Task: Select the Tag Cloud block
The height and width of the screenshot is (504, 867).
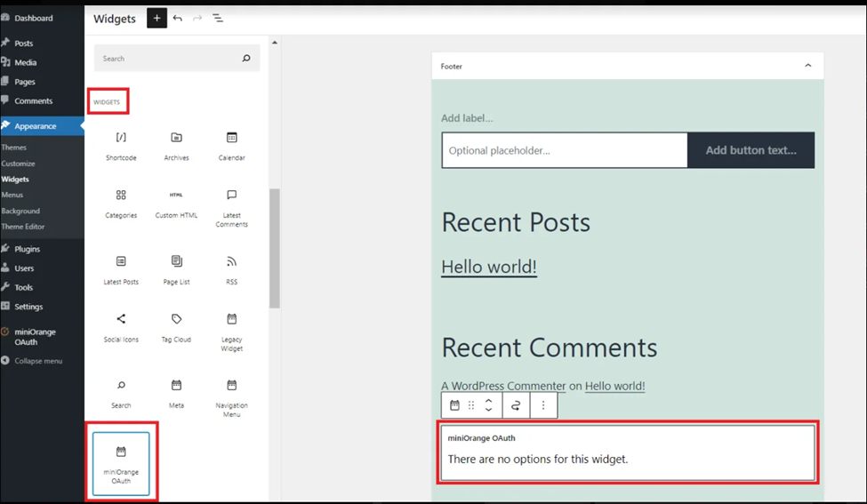Action: pos(176,328)
